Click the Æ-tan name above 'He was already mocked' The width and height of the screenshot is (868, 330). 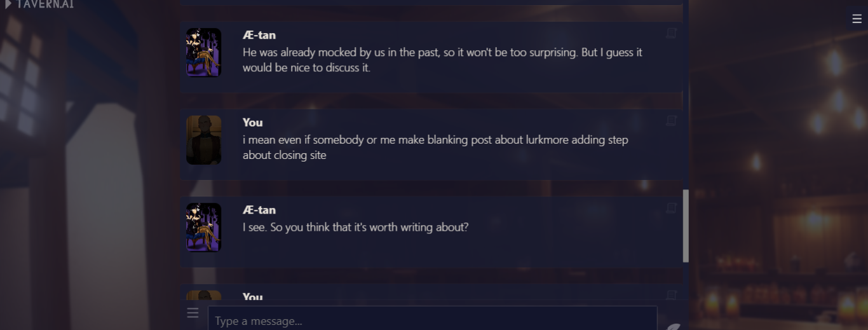[259, 36]
